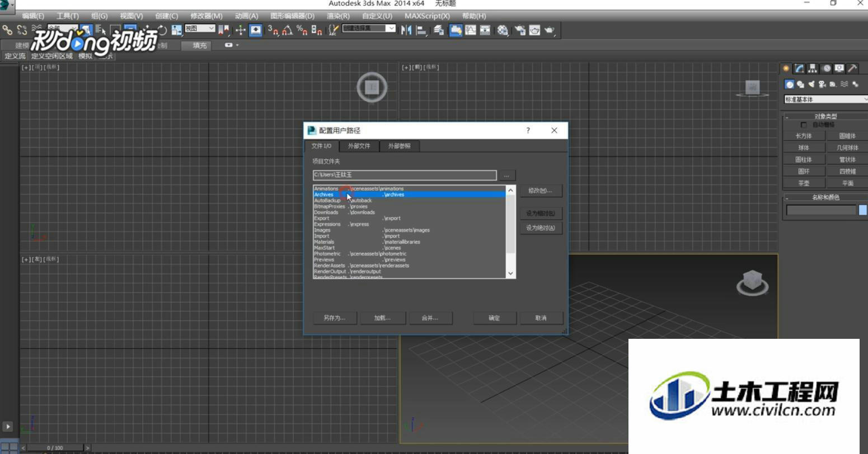Click the object name input field
Image resolution: width=868 pixels, height=454 pixels.
click(x=821, y=210)
